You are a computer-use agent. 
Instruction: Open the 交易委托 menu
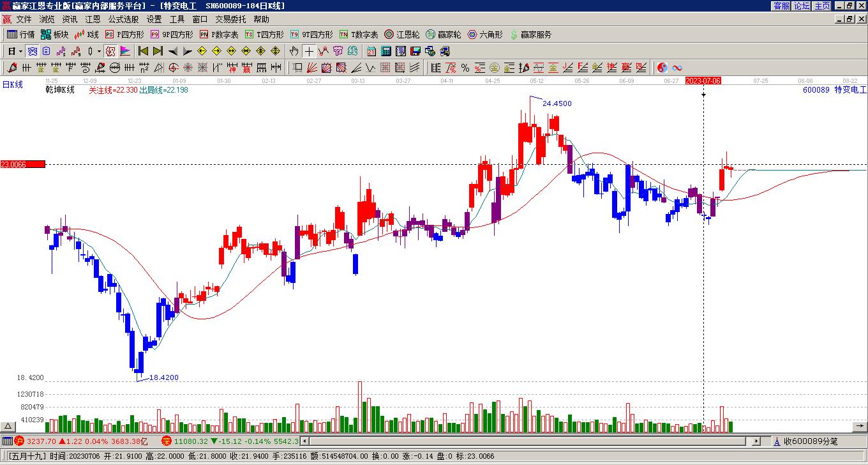click(230, 20)
